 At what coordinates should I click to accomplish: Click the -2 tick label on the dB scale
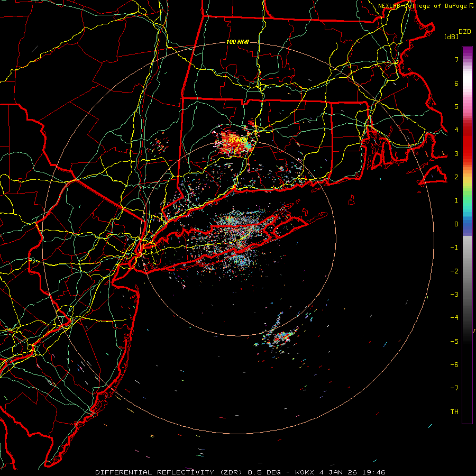[x=454, y=271]
